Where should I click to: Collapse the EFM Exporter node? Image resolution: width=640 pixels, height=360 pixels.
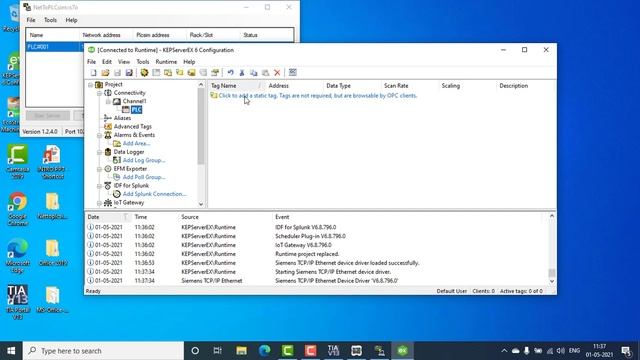99,169
